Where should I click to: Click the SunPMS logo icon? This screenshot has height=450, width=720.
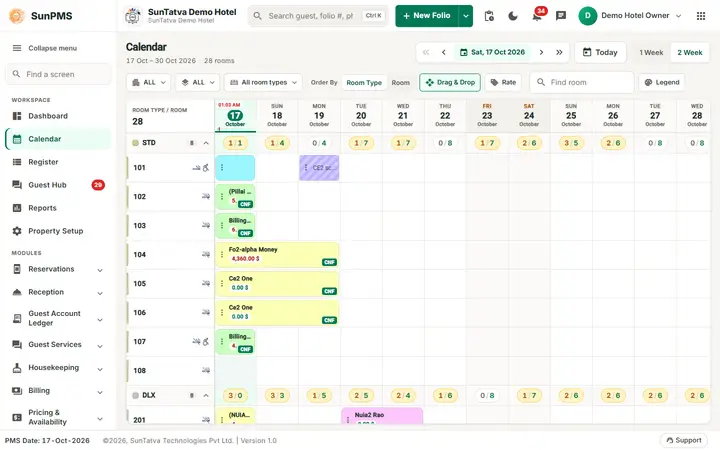click(x=17, y=16)
